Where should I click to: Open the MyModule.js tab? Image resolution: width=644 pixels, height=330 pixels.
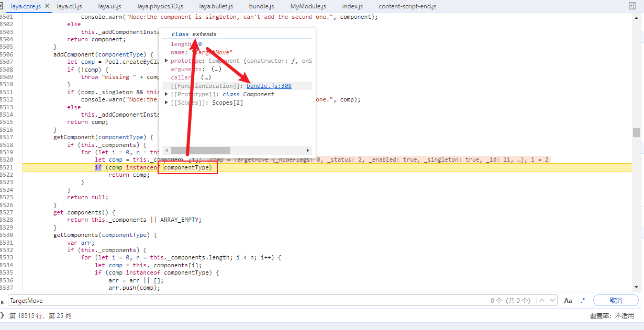[x=308, y=6]
